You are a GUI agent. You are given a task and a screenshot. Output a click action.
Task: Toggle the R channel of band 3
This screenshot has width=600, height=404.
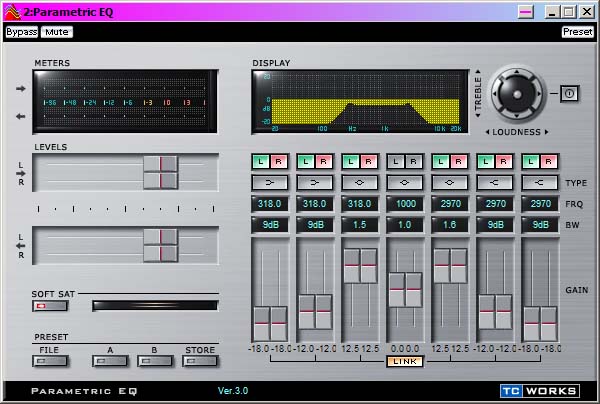pos(368,162)
